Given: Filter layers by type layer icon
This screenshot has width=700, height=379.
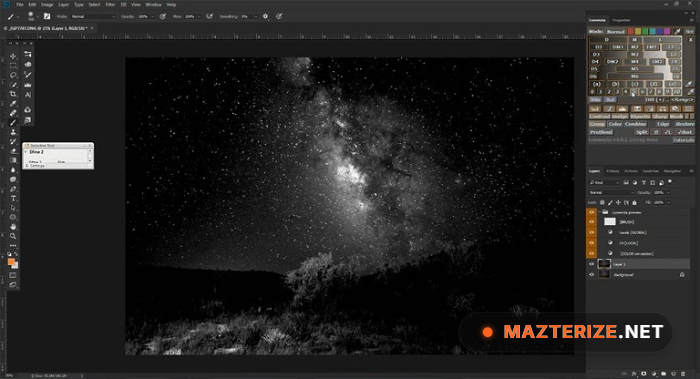Looking at the screenshot, I should 644,183.
